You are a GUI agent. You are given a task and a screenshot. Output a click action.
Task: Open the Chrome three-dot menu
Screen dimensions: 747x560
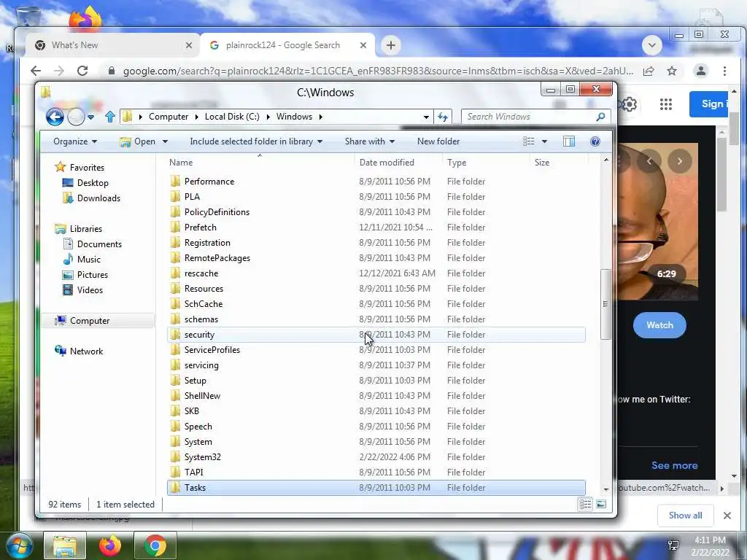(724, 71)
